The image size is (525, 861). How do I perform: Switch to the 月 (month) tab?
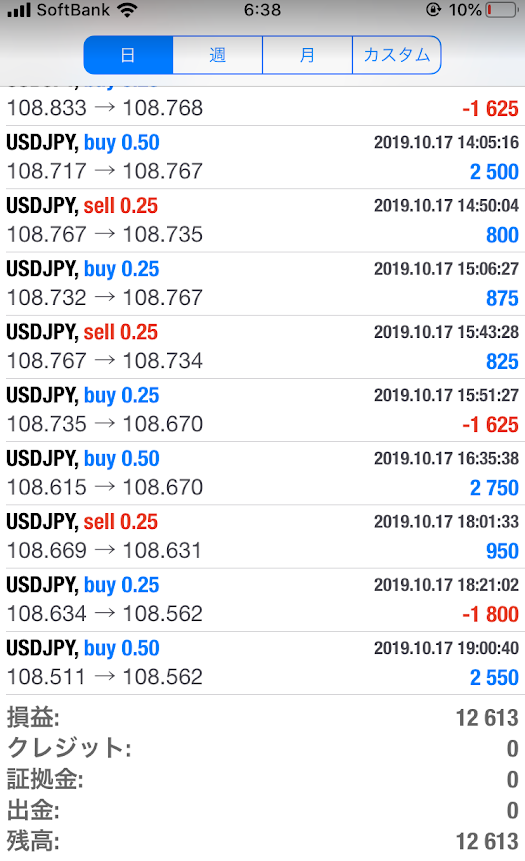coord(307,55)
